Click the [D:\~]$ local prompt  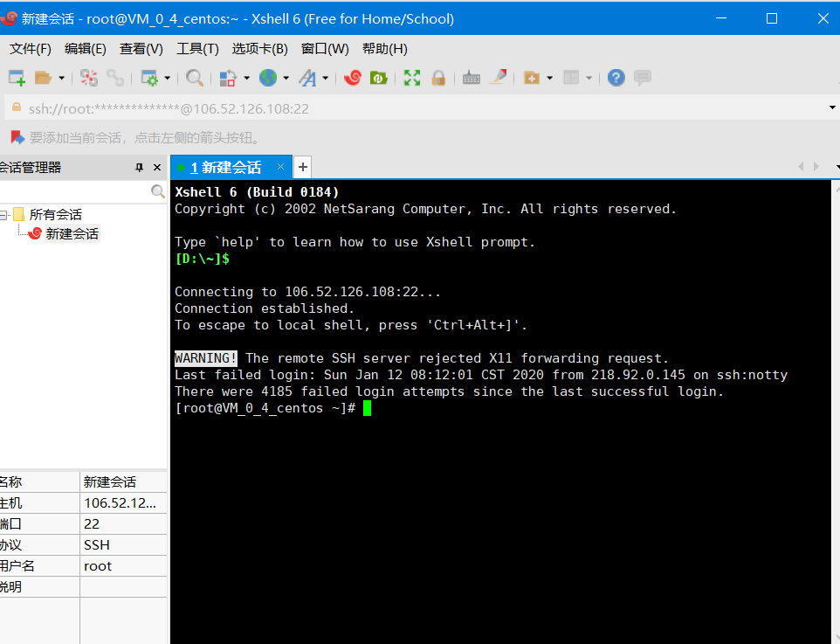(203, 259)
